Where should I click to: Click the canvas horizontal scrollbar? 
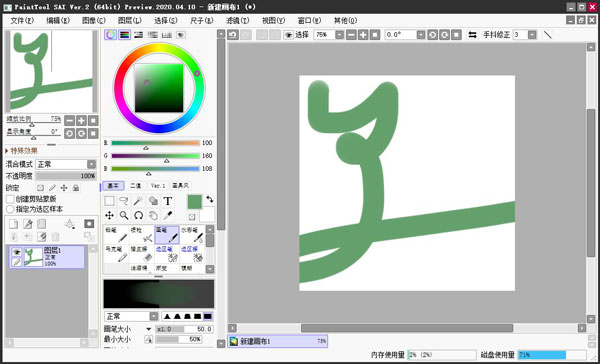407,328
